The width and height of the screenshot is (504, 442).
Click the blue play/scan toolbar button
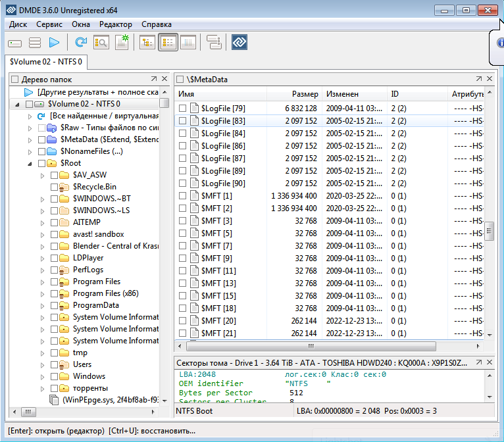pyautogui.click(x=54, y=43)
